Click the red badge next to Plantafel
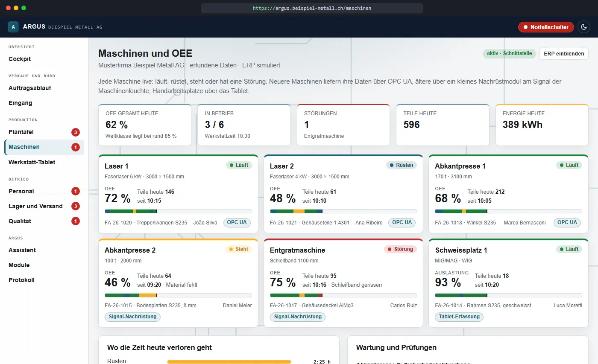This screenshot has height=364, width=598. click(x=76, y=132)
